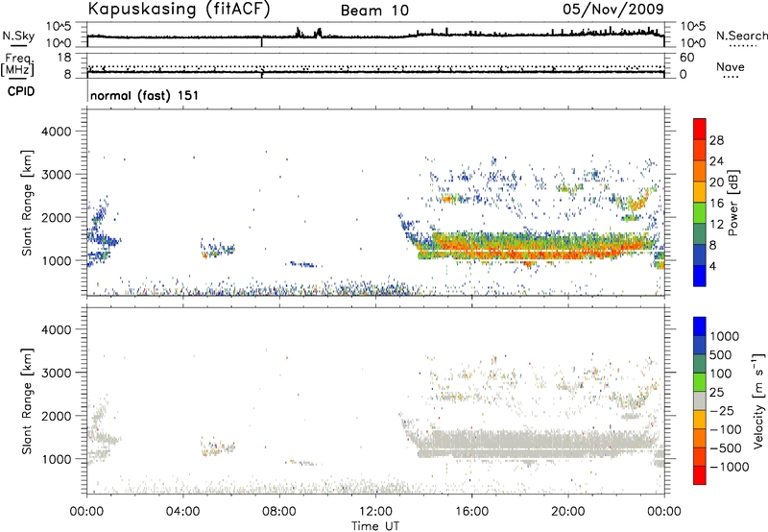Click the velocity panel 'Slant Range [km]' label
This screenshot has height=532, width=768.
pyautogui.click(x=27, y=401)
